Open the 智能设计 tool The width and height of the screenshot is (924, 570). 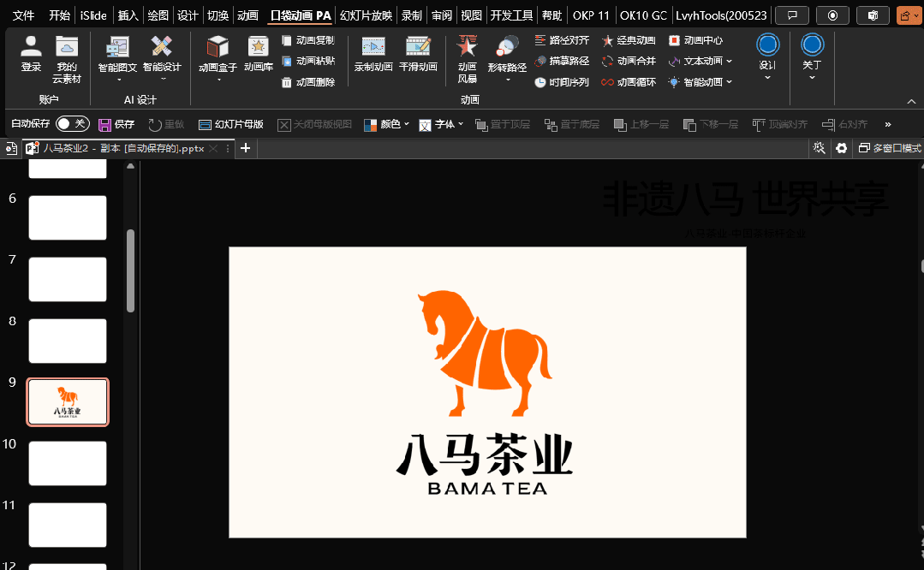click(x=162, y=59)
